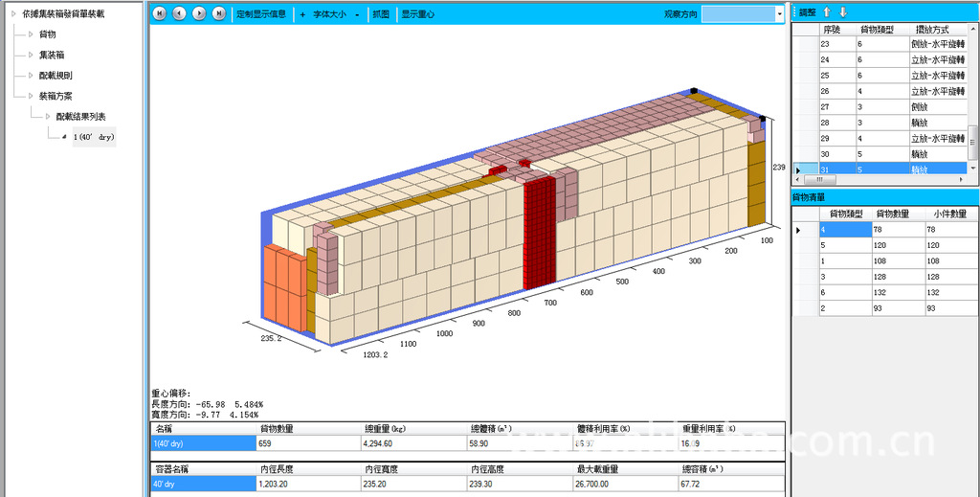Jump to the last loading step
The width and height of the screenshot is (980, 497).
[x=219, y=13]
